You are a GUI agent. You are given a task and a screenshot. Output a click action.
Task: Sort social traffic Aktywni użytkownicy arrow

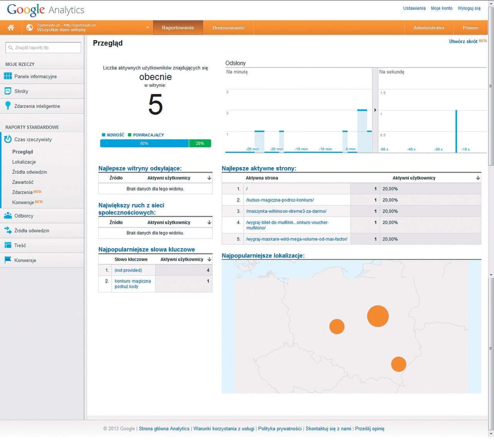(x=209, y=222)
